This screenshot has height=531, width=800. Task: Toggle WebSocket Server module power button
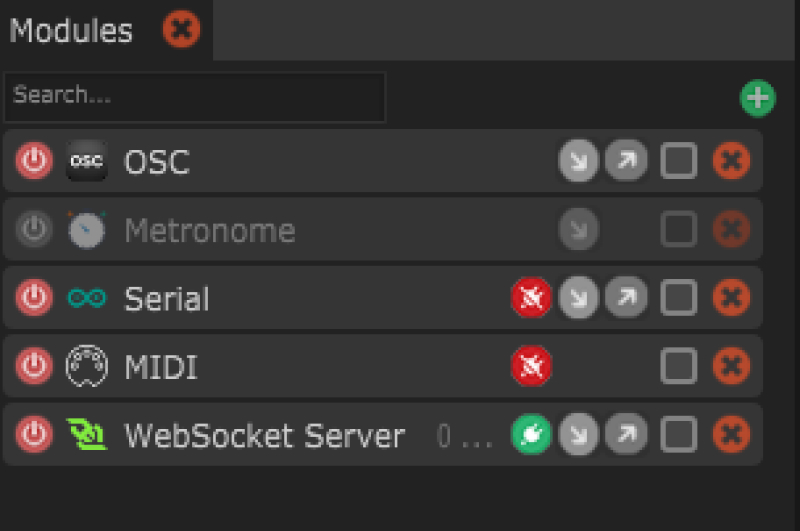tap(34, 435)
